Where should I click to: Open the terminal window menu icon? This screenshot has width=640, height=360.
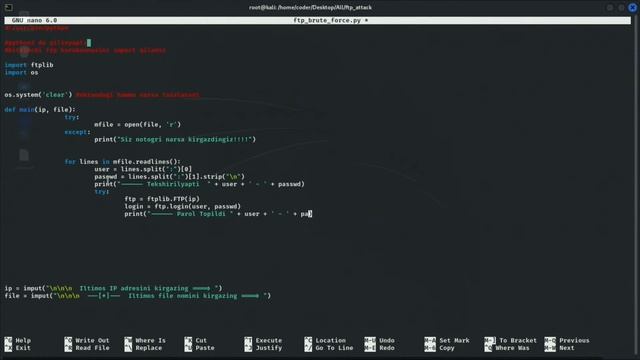tap(8, 7)
